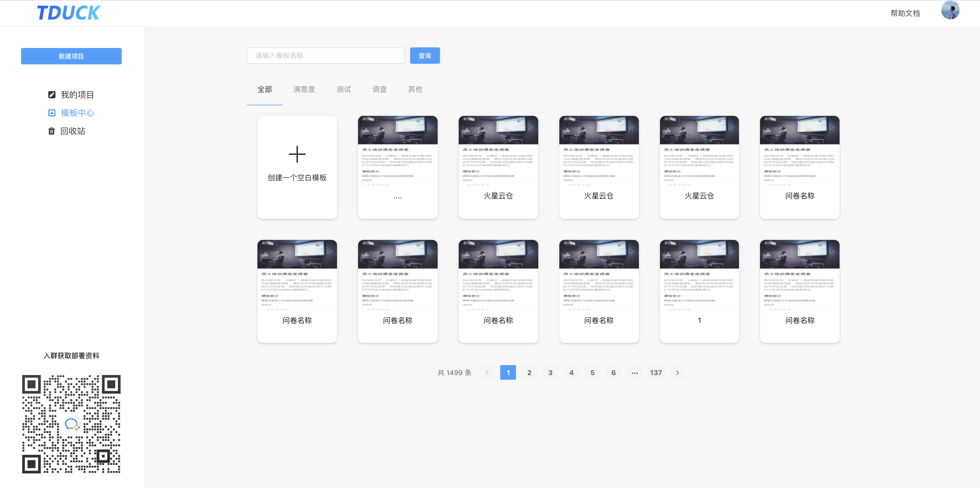Switch to the 测试 tab
Image resolution: width=980 pixels, height=488 pixels.
343,90
